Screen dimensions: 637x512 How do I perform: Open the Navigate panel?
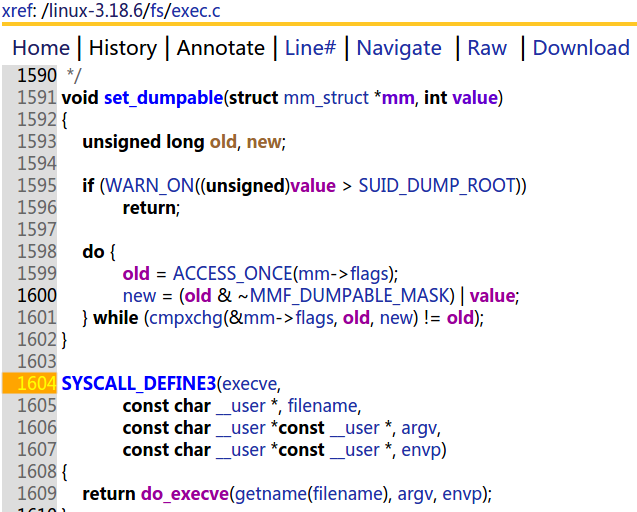coord(399,48)
